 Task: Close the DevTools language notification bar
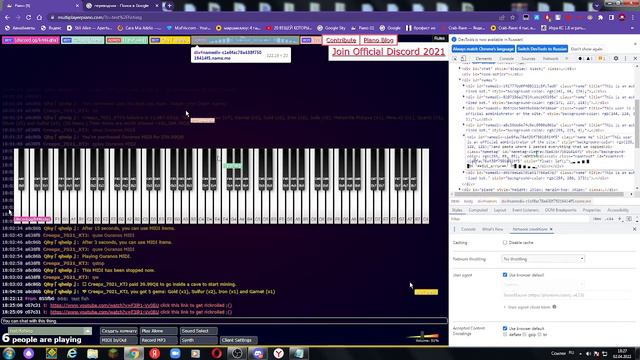click(x=635, y=44)
